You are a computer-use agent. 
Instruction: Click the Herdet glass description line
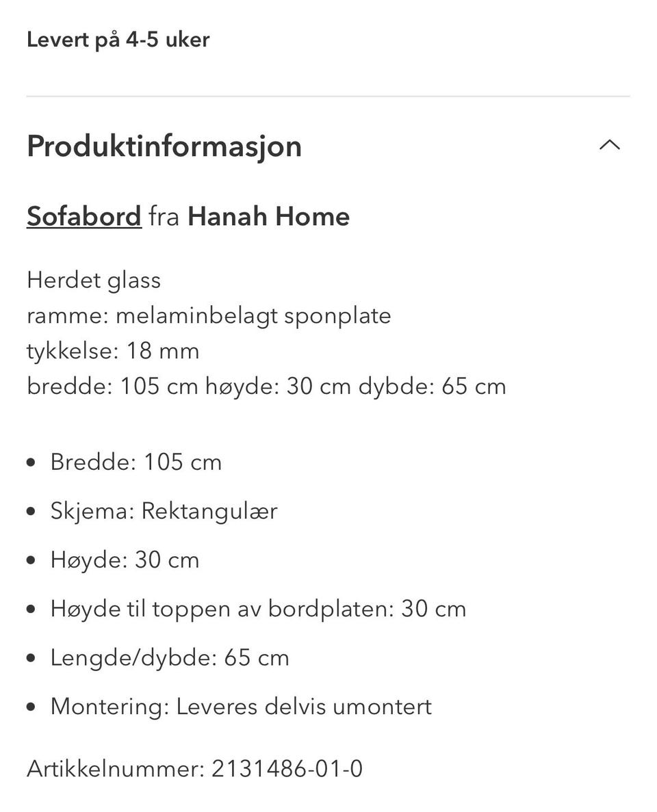tap(94, 280)
